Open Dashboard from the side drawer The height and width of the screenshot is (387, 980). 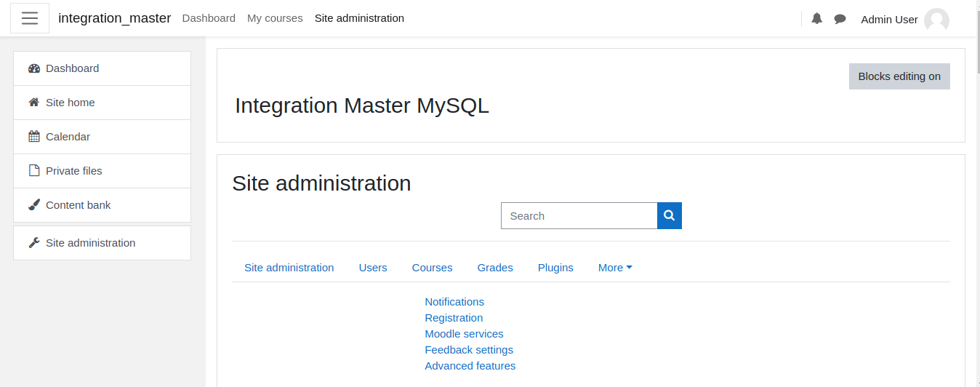(x=103, y=68)
